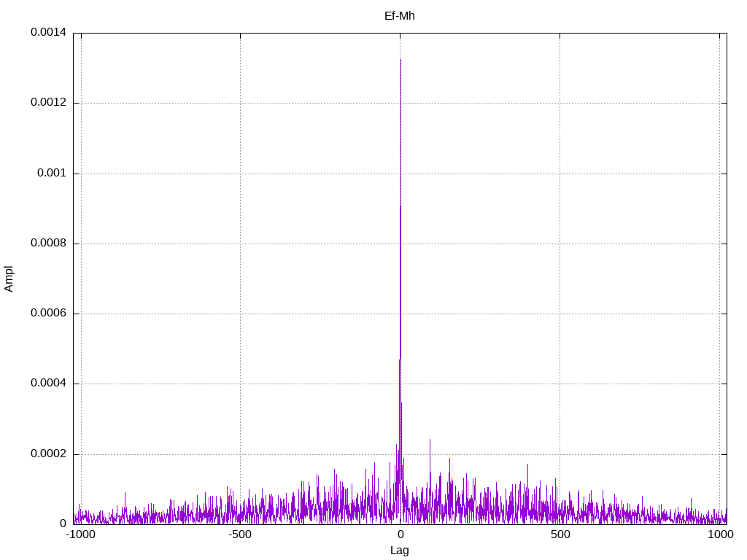Click the -1000 x-axis tick label
The height and width of the screenshot is (560, 747).
tap(81, 534)
